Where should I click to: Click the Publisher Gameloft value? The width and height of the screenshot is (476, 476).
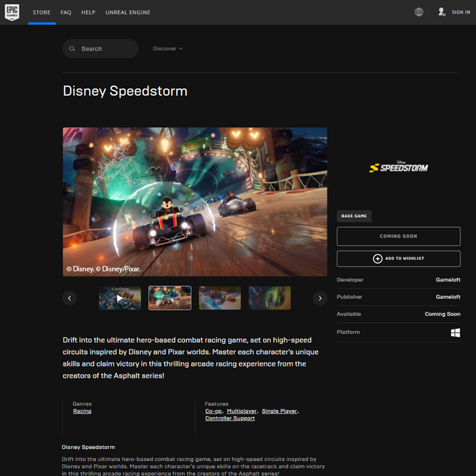(x=448, y=297)
